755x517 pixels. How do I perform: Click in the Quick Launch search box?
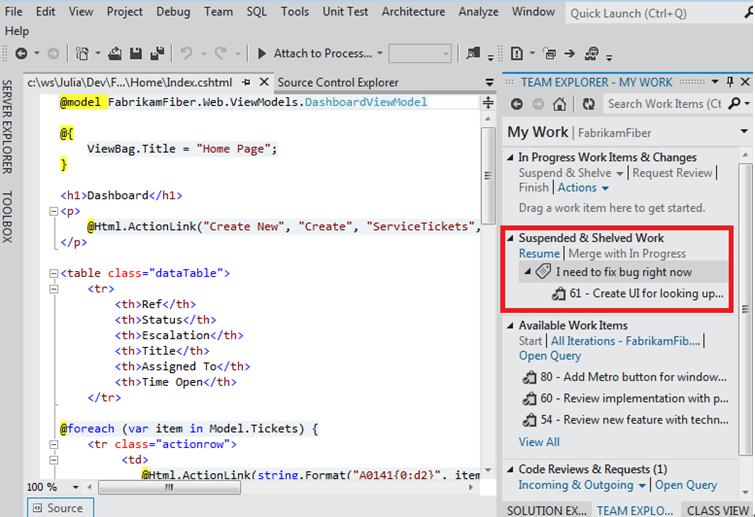[655, 13]
